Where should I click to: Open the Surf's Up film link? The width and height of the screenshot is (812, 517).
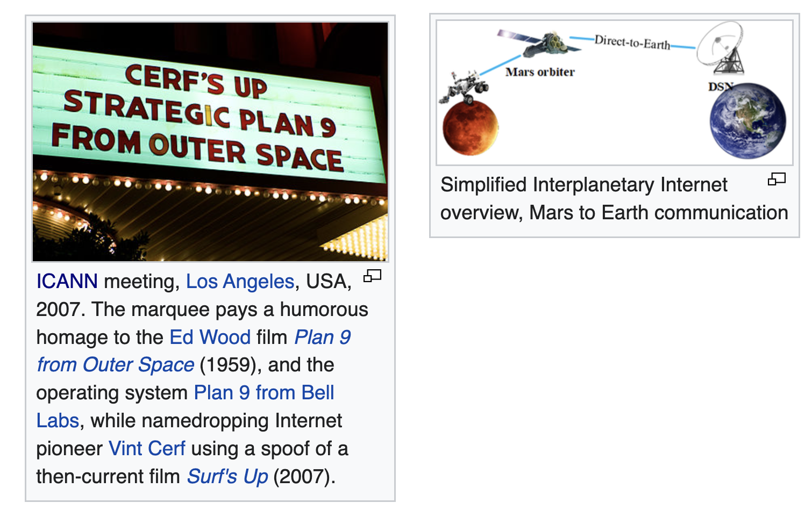click(227, 476)
